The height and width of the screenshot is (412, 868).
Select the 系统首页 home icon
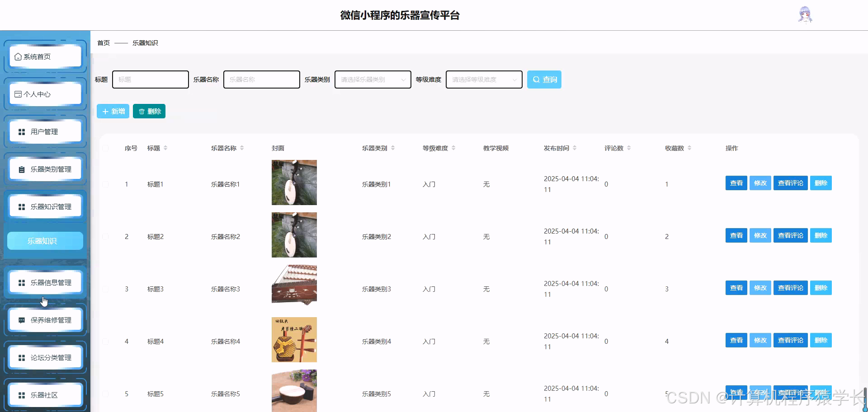[18, 56]
